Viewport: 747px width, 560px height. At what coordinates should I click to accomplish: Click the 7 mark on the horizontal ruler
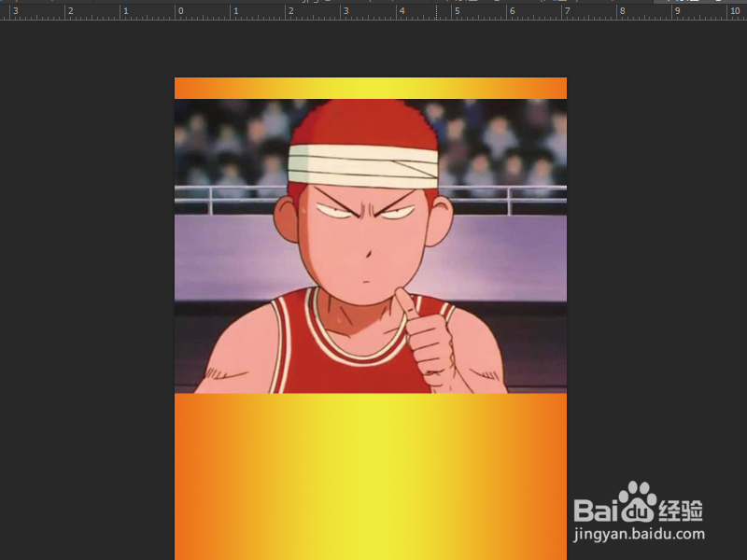tap(567, 11)
